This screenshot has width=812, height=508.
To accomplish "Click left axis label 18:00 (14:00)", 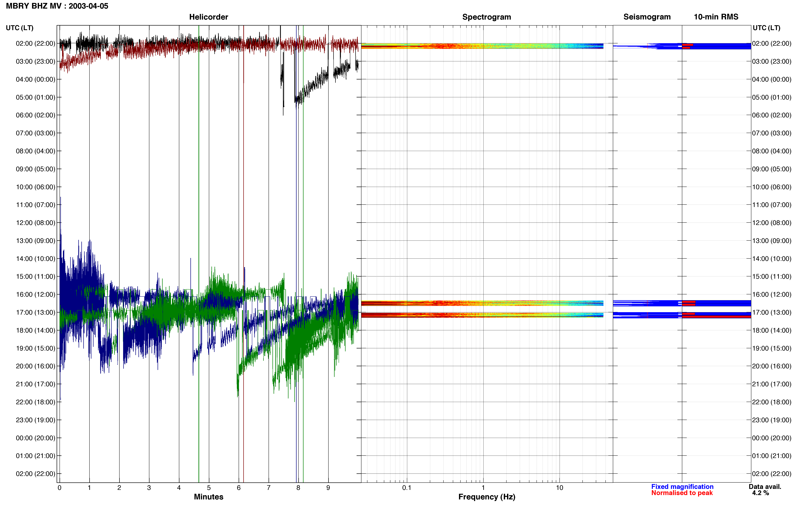I will click(x=36, y=330).
